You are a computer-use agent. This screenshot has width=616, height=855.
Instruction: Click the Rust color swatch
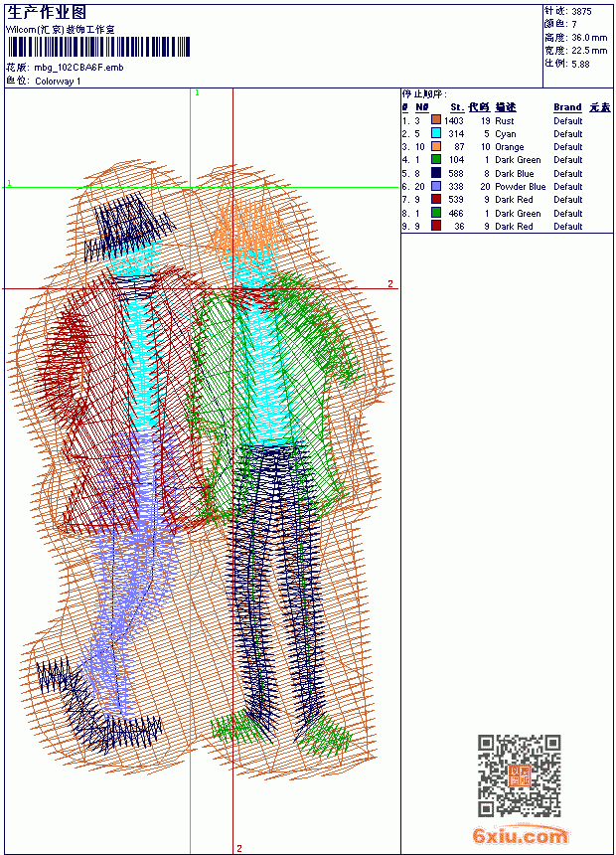(436, 119)
